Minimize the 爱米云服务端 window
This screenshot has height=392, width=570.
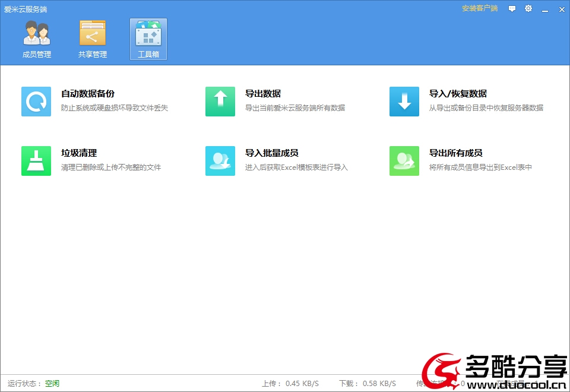545,10
